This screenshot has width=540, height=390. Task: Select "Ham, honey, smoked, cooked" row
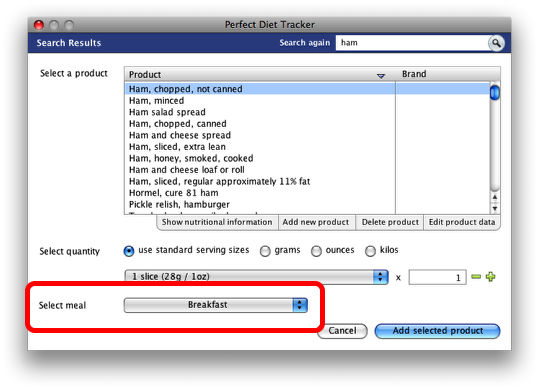pos(307,158)
